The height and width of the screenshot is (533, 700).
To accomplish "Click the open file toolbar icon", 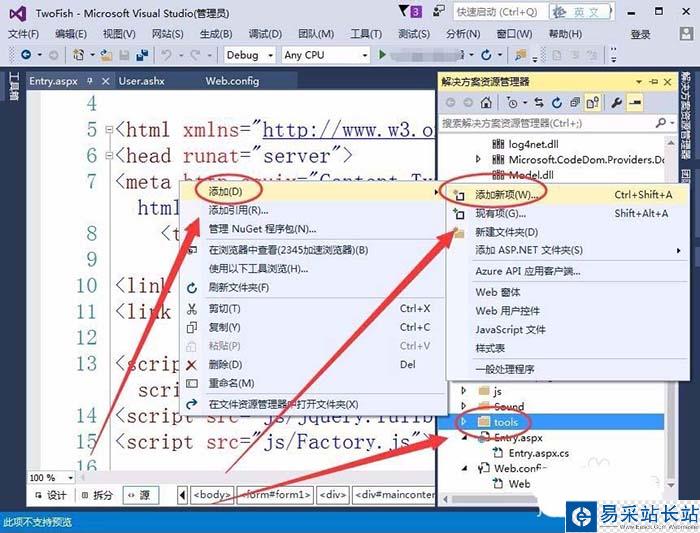I will pos(106,55).
